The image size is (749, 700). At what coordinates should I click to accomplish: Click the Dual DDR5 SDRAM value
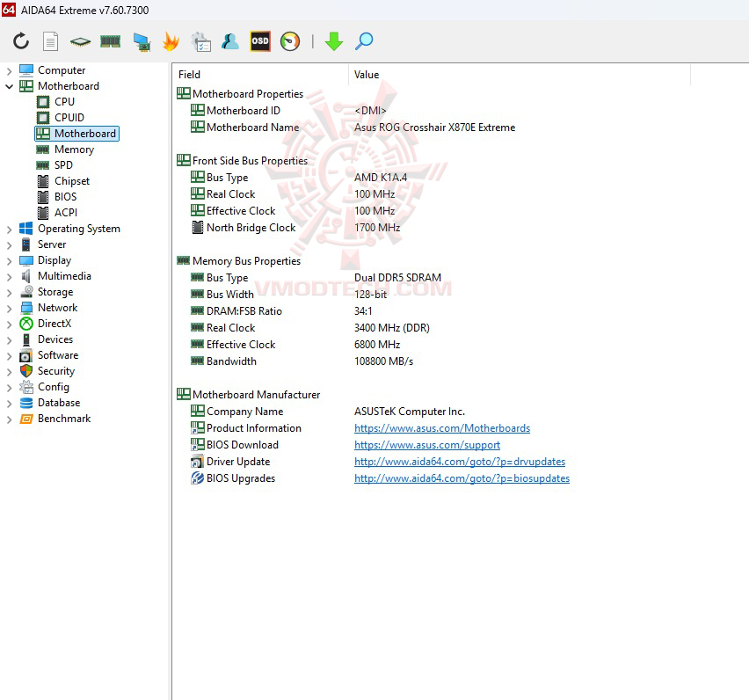click(397, 278)
